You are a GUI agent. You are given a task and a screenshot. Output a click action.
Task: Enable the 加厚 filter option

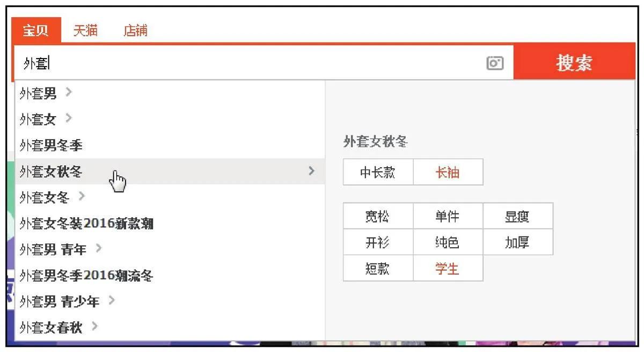[x=518, y=242]
